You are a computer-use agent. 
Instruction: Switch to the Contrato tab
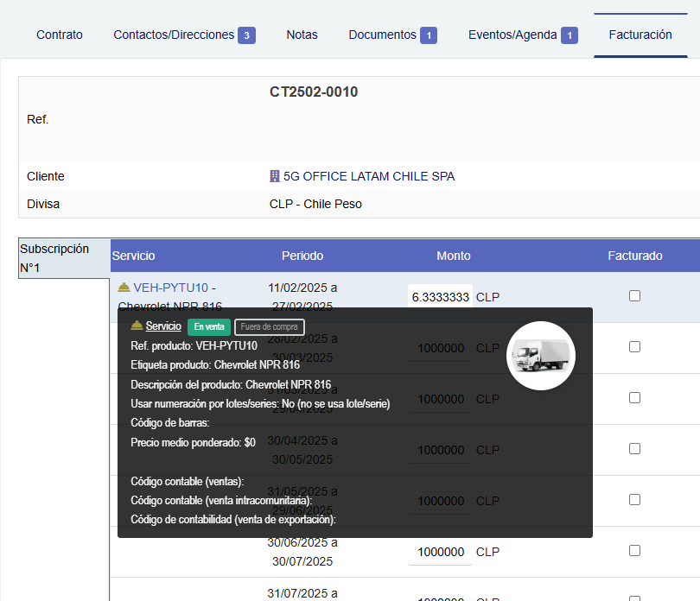[60, 35]
